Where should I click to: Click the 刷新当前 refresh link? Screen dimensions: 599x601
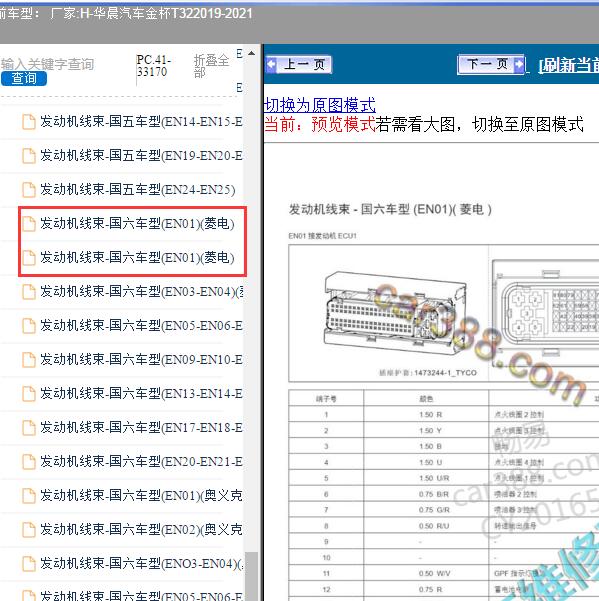[568, 66]
